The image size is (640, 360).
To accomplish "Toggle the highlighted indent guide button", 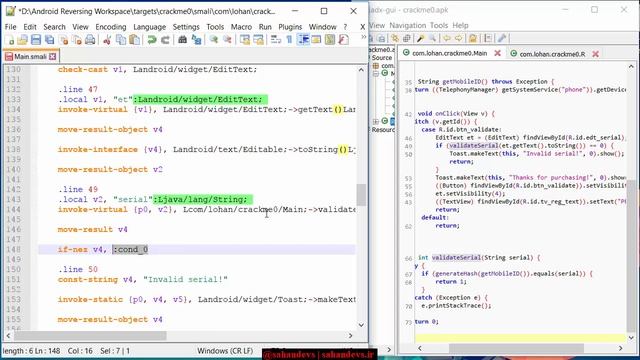I will 303,40.
